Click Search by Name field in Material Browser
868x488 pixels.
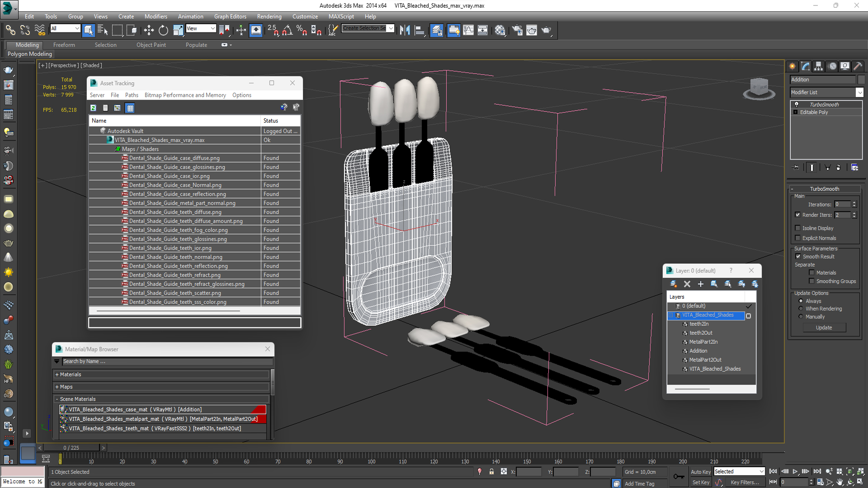point(167,361)
